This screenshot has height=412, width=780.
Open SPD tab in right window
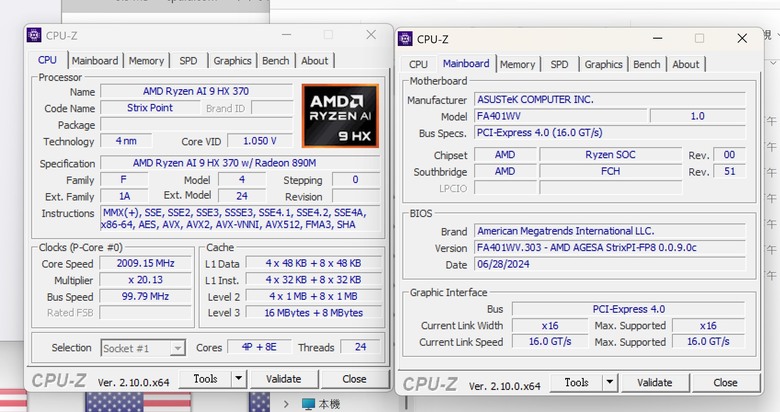pyautogui.click(x=559, y=64)
